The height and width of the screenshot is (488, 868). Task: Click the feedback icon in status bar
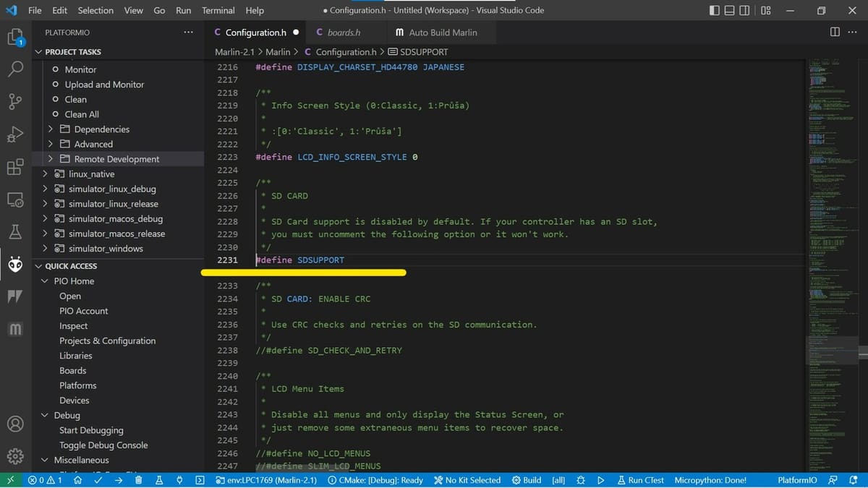tap(833, 480)
